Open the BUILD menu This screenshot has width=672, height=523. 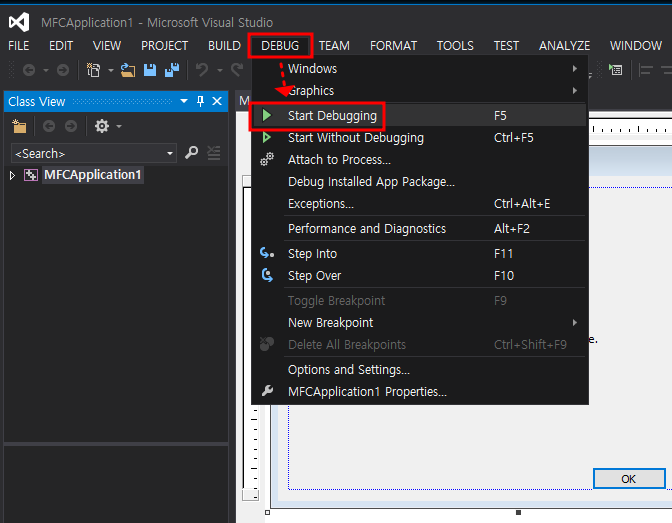224,45
